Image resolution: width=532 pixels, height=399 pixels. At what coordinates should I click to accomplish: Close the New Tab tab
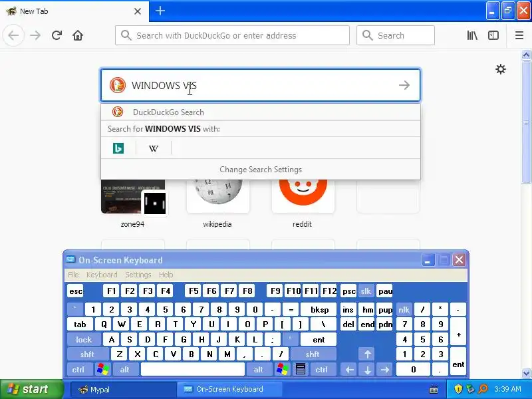[x=138, y=11]
